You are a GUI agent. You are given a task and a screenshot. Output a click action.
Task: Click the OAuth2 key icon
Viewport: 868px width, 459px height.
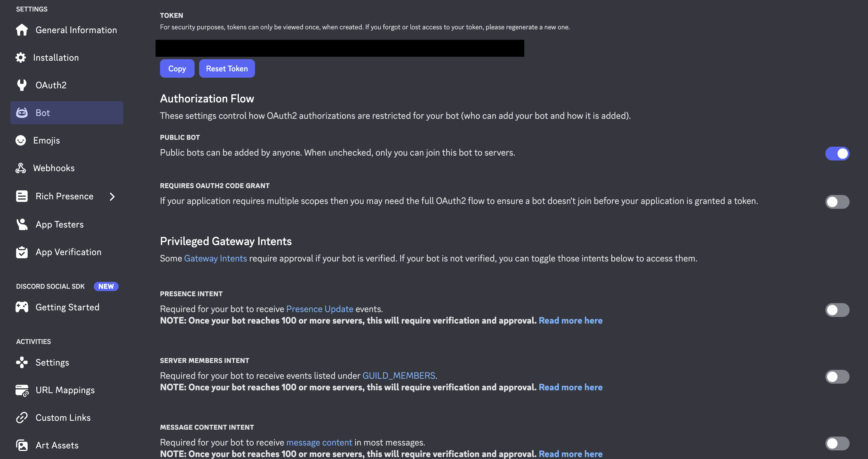(x=22, y=85)
